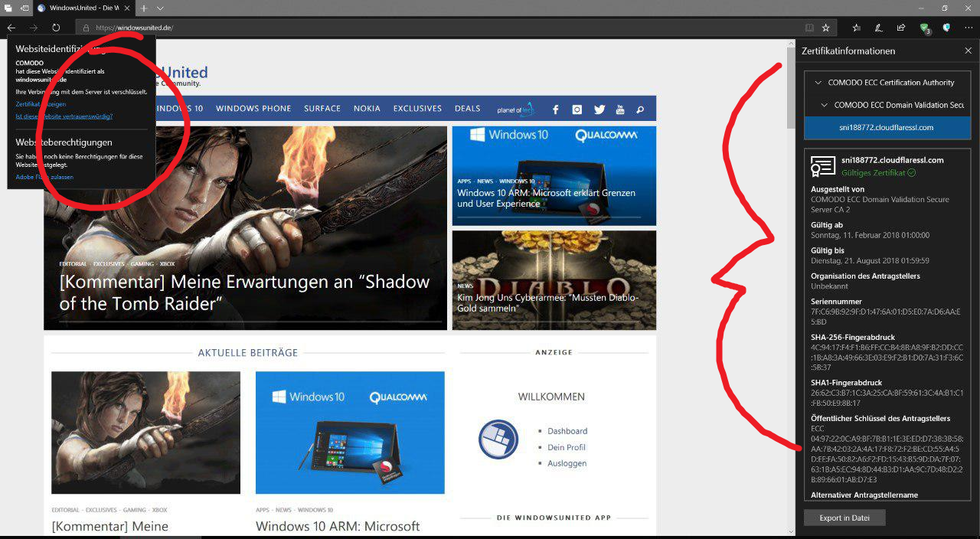Screen dimensions: 980x539
Task: Share this page
Action: point(901,28)
